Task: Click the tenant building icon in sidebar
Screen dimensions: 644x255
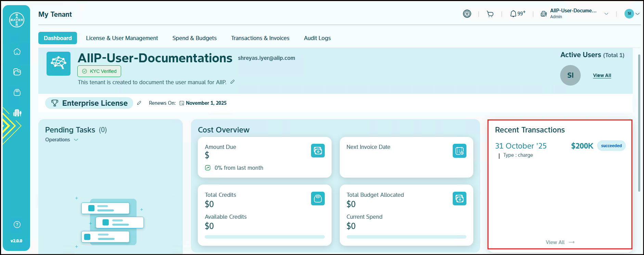Action: coord(17,113)
